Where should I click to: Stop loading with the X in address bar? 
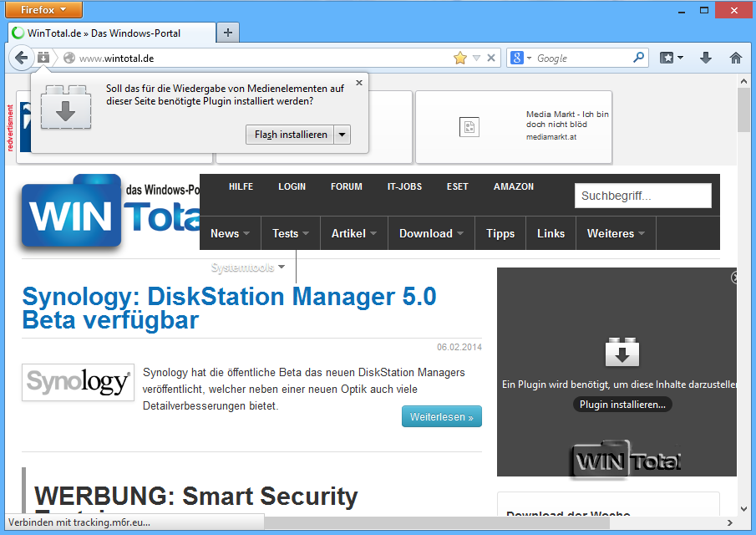(x=491, y=58)
